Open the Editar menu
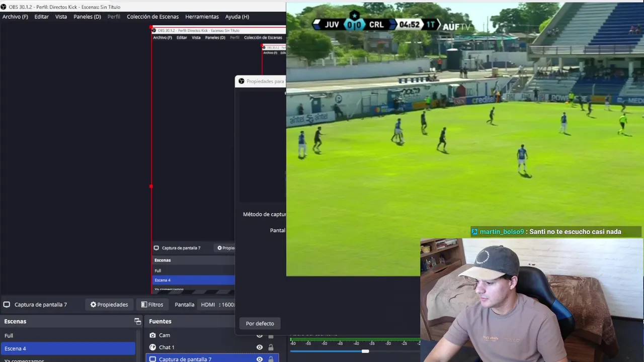Image resolution: width=644 pixels, height=362 pixels. (x=42, y=17)
